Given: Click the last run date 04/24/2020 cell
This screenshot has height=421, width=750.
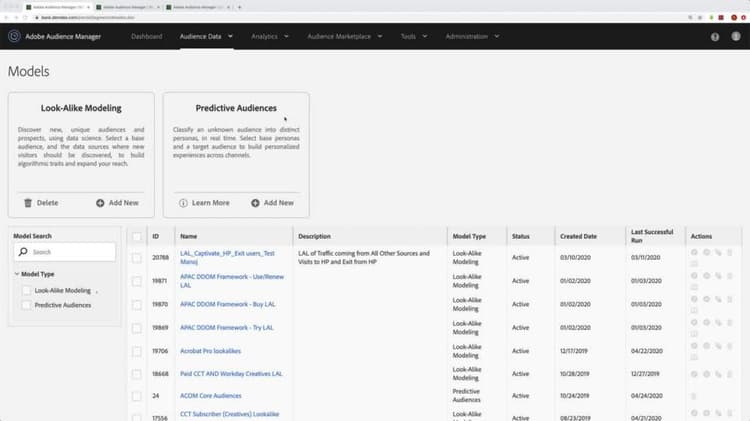Looking at the screenshot, I should (647, 396).
